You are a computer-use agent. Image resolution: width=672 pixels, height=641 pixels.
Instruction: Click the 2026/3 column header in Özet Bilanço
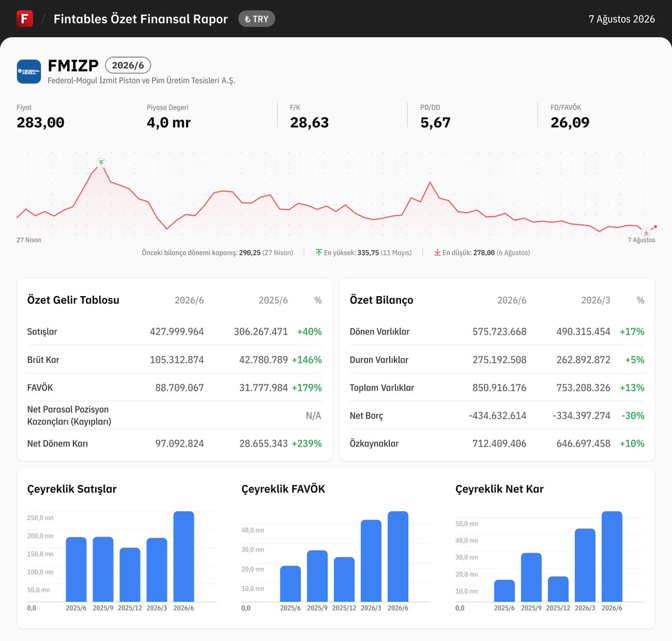596,301
